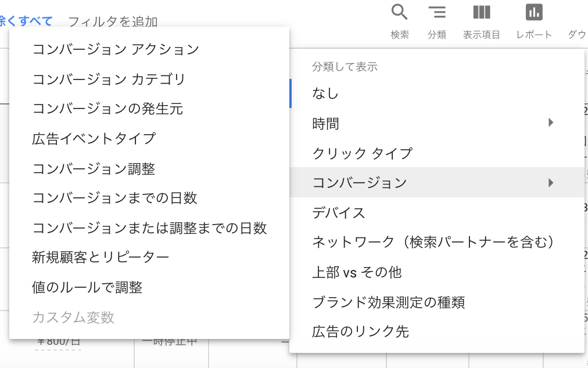Choose コンバージョン カテゴリ
This screenshot has width=588, height=368.
[x=113, y=79]
